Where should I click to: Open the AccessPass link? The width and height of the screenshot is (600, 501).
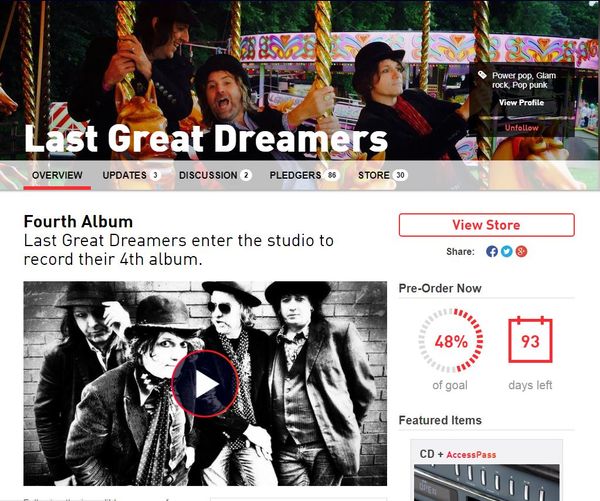(471, 455)
